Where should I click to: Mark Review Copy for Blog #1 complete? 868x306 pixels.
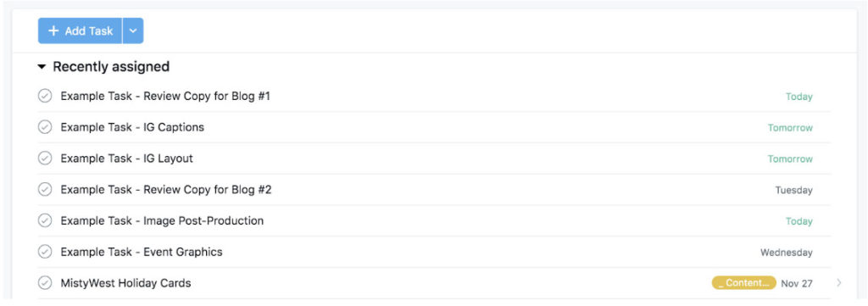(45, 97)
